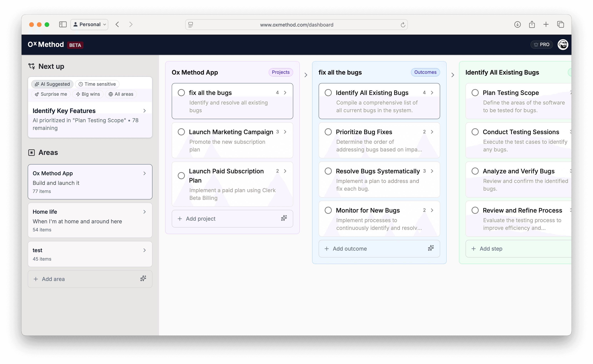Open 'Identify Key Features' next-up title

coord(64,111)
